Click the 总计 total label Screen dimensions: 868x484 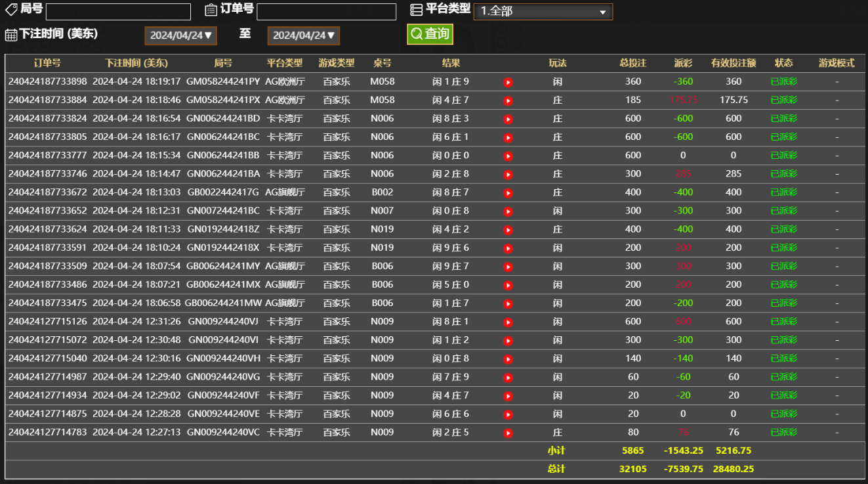(x=556, y=469)
